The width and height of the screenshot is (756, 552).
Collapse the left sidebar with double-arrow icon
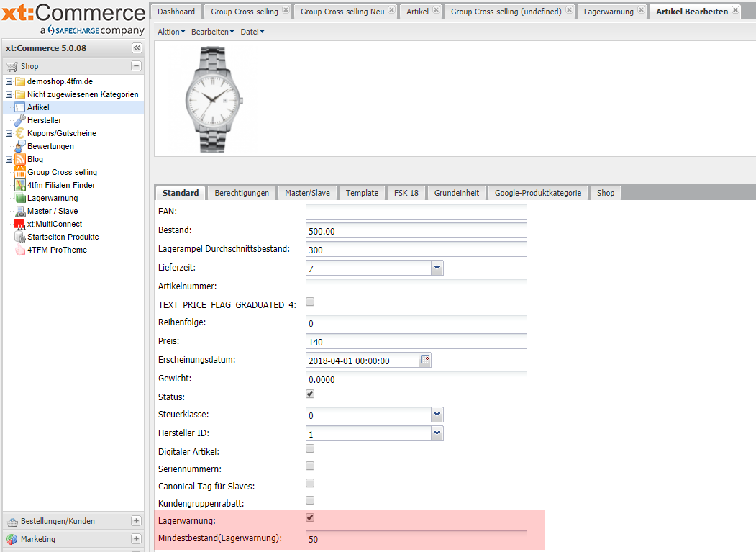pyautogui.click(x=137, y=48)
